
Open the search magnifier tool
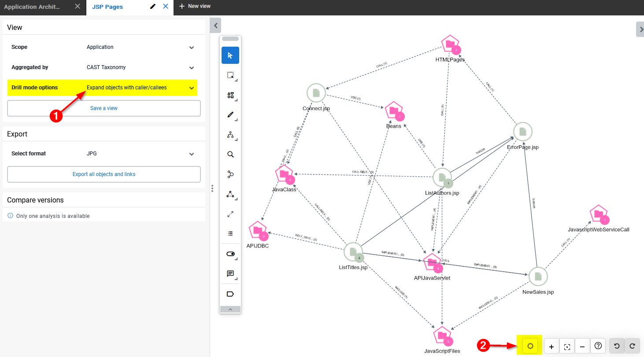tap(230, 155)
